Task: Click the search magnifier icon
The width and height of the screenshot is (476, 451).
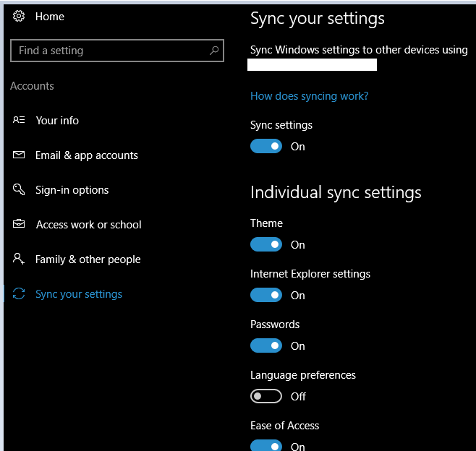Action: [214, 51]
